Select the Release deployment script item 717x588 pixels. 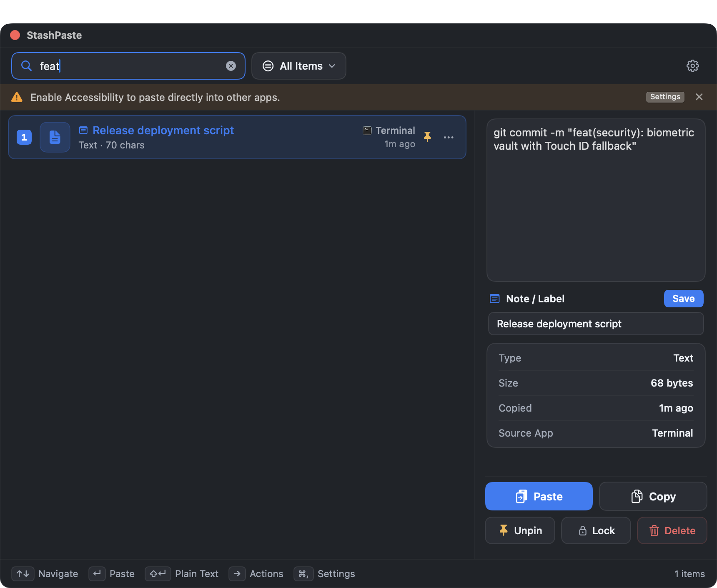pyautogui.click(x=237, y=137)
